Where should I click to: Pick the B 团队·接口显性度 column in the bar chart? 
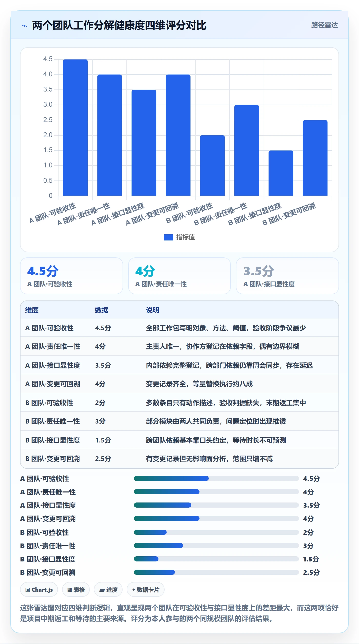point(281,173)
